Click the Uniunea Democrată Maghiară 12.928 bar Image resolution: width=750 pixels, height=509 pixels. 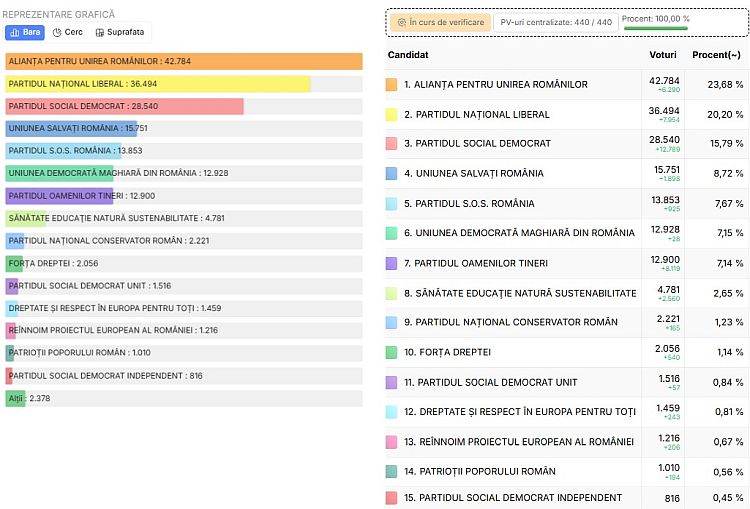pos(59,173)
